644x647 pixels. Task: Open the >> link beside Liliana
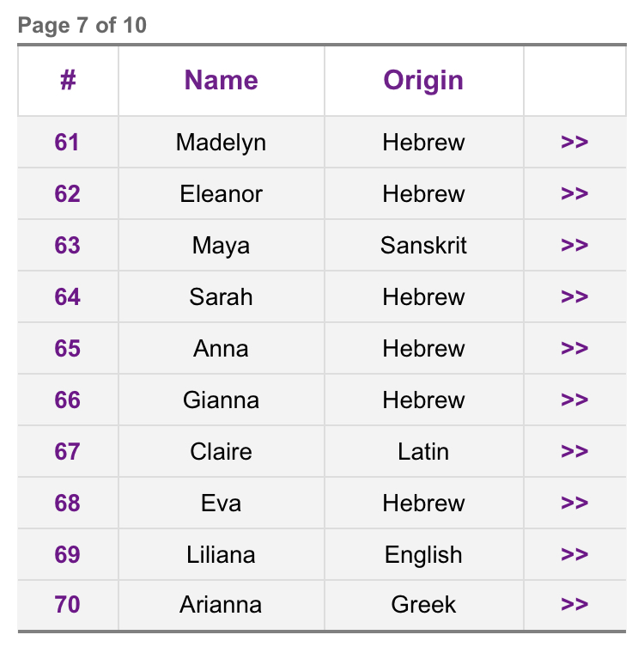[x=574, y=555]
